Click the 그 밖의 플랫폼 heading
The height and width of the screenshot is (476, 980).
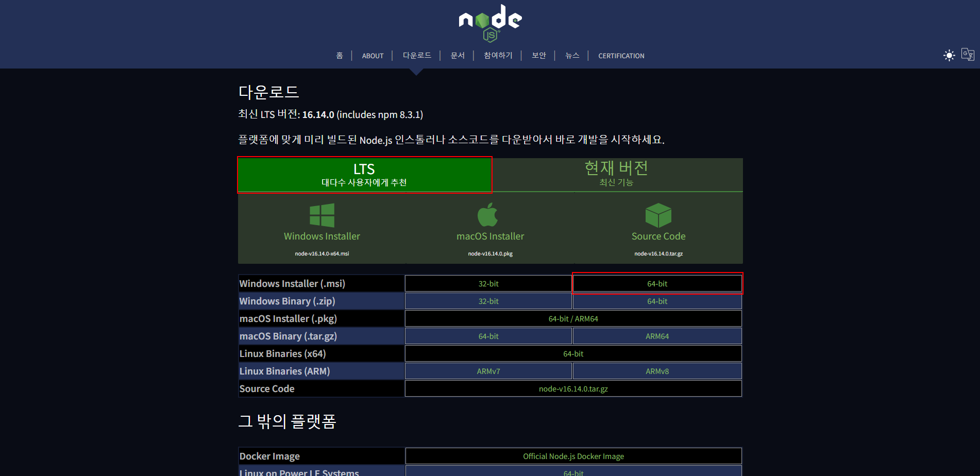coord(287,421)
